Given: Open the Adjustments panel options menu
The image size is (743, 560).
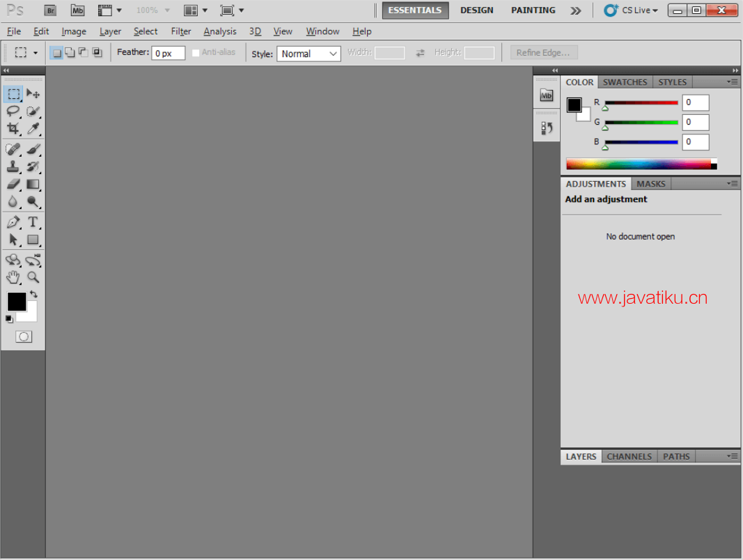Looking at the screenshot, I should tap(733, 183).
